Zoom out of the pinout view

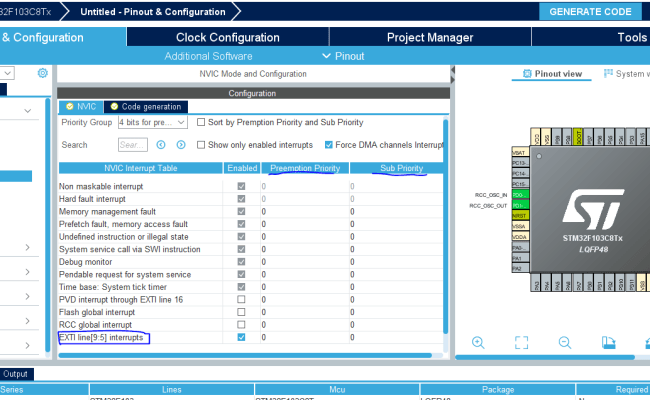(565, 342)
